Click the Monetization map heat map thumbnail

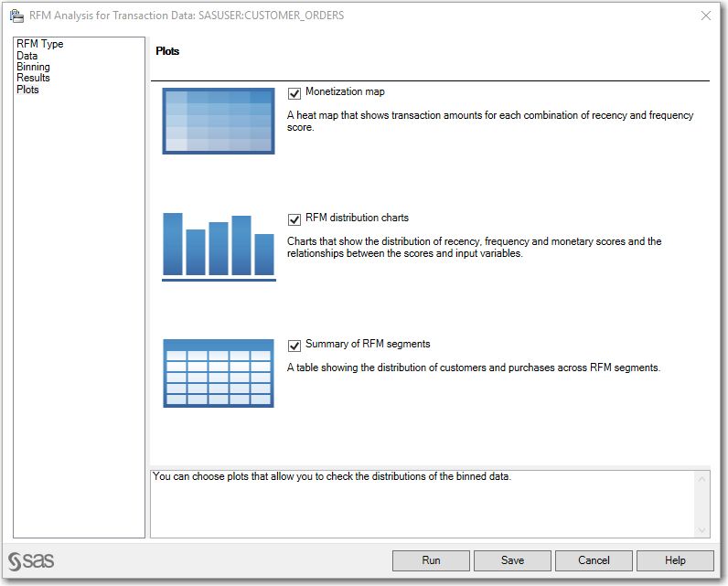[x=219, y=121]
